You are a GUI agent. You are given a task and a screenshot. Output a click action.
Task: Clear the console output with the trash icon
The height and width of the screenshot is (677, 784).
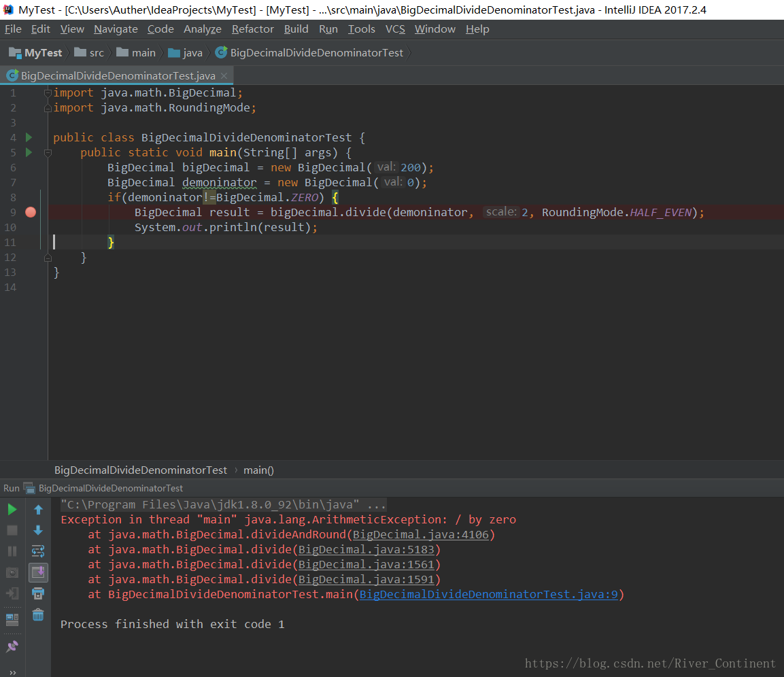pos(38,616)
